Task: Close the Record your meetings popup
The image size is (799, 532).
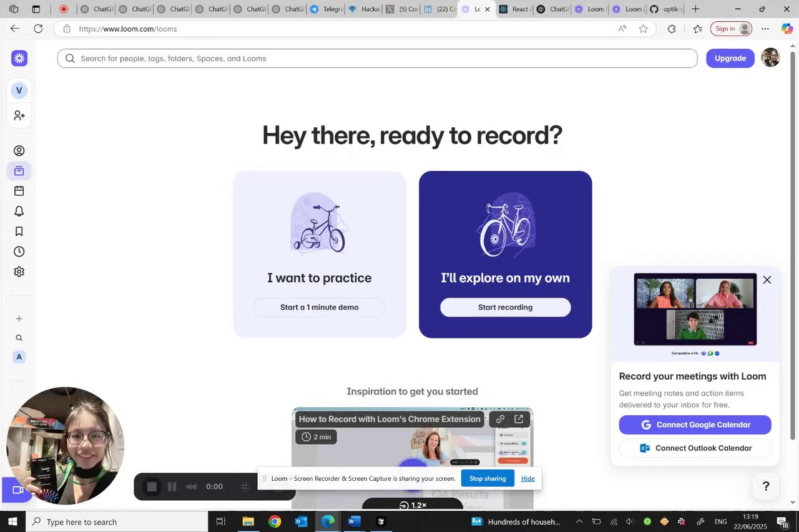Action: click(767, 280)
